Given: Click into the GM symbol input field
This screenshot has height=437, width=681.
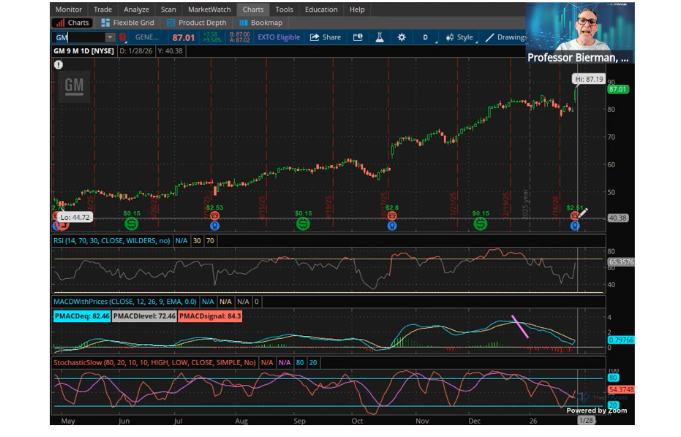Looking at the screenshot, I should click(78, 37).
